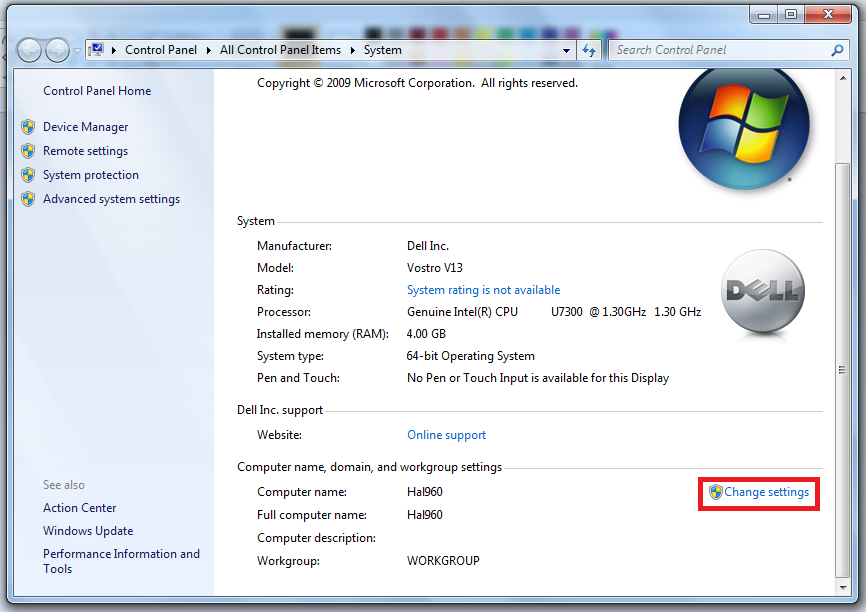Viewport: 866px width, 612px height.
Task: Open System protection link
Action: pos(91,175)
